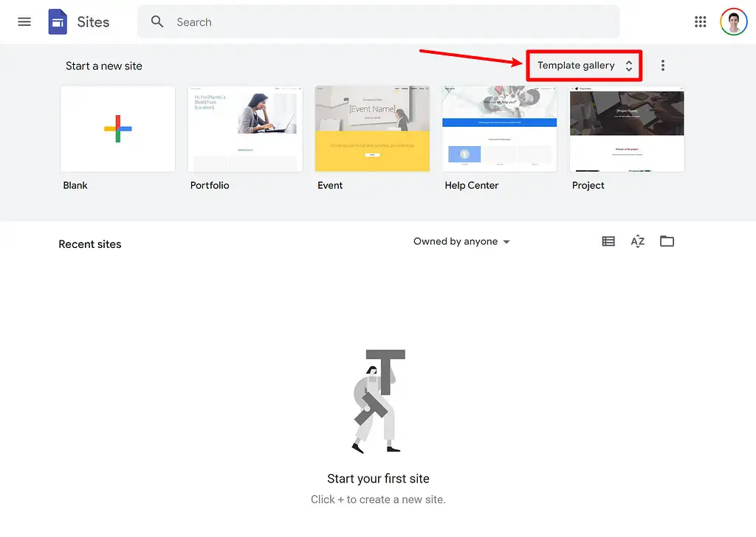756x537 pixels.
Task: Open the Google apps grid
Action: 700,21
